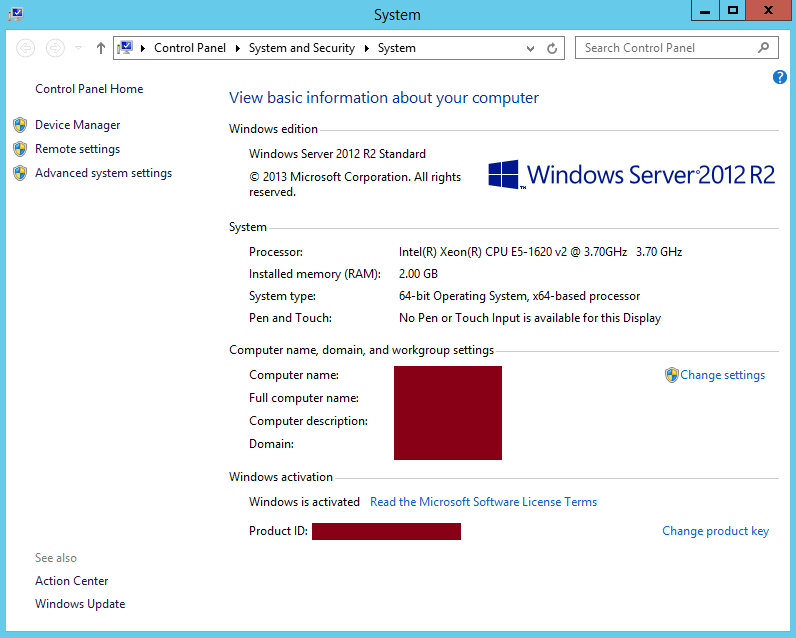
Task: Expand chevron after System and Security breadcrumb
Action: point(366,48)
